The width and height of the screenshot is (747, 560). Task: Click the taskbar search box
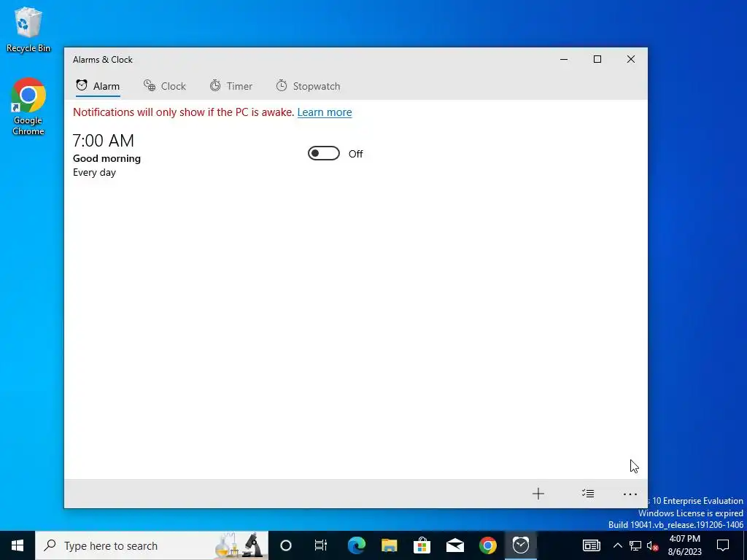tap(152, 545)
